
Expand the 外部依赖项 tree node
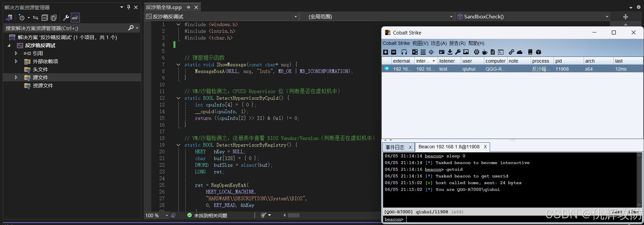click(16, 61)
